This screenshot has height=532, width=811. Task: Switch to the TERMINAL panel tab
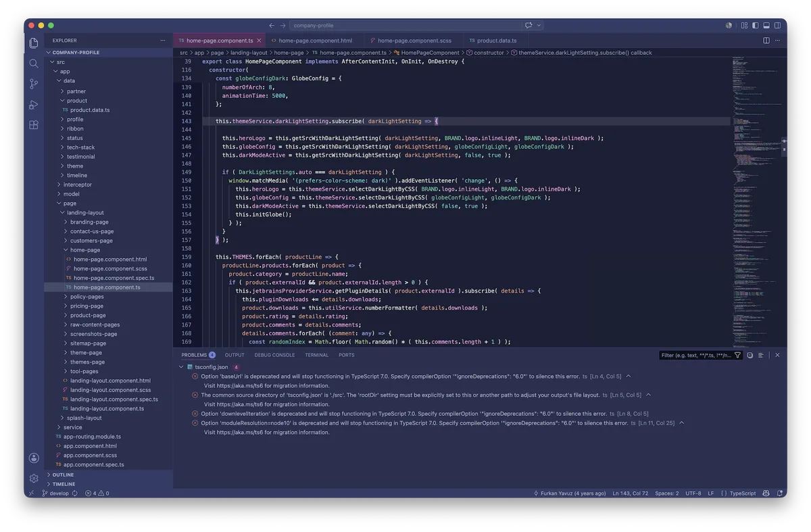coord(316,355)
